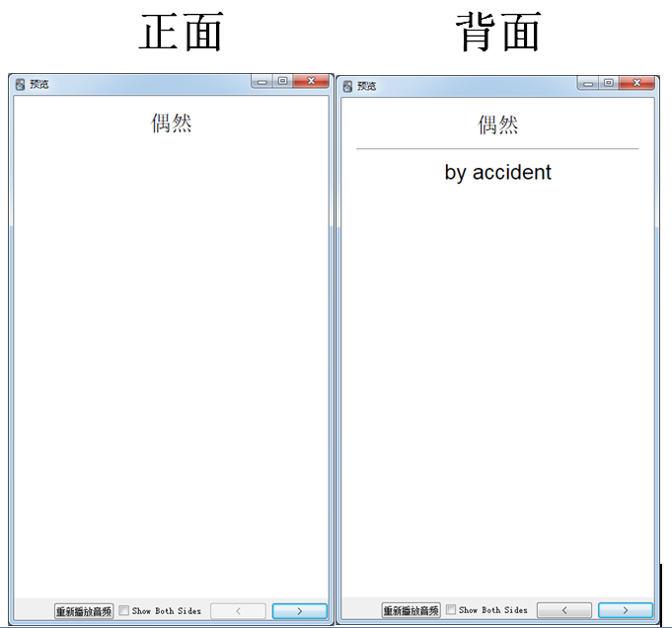Click the 预览 title in the back window
This screenshot has width=672, height=628.
pyautogui.click(x=366, y=86)
